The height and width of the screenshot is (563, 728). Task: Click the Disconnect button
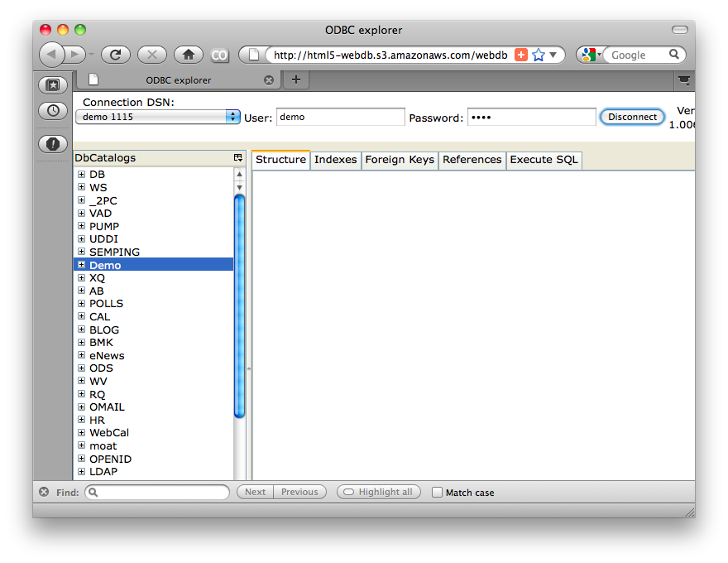[x=632, y=117]
